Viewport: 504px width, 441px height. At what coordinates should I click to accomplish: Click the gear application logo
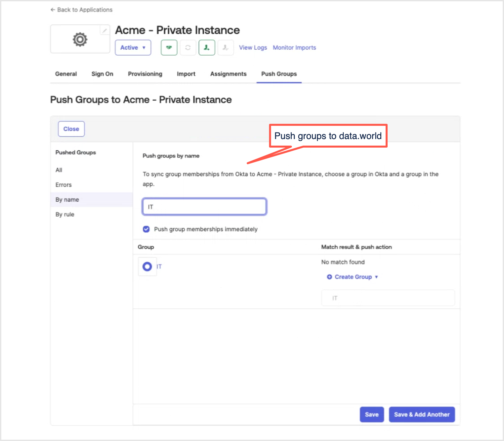click(80, 39)
